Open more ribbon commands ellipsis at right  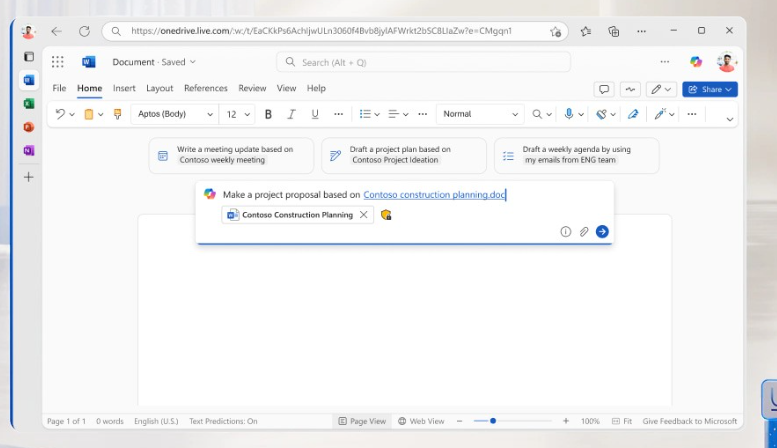692,114
